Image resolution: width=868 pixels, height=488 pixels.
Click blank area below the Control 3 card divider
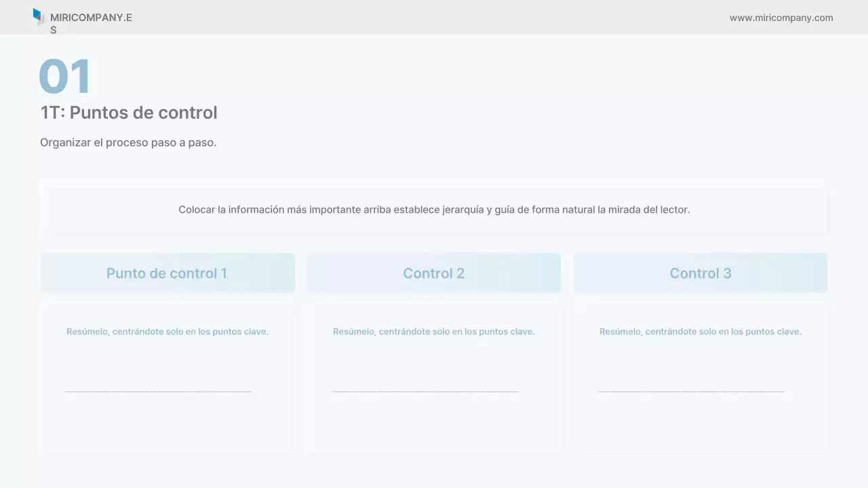tap(701, 424)
